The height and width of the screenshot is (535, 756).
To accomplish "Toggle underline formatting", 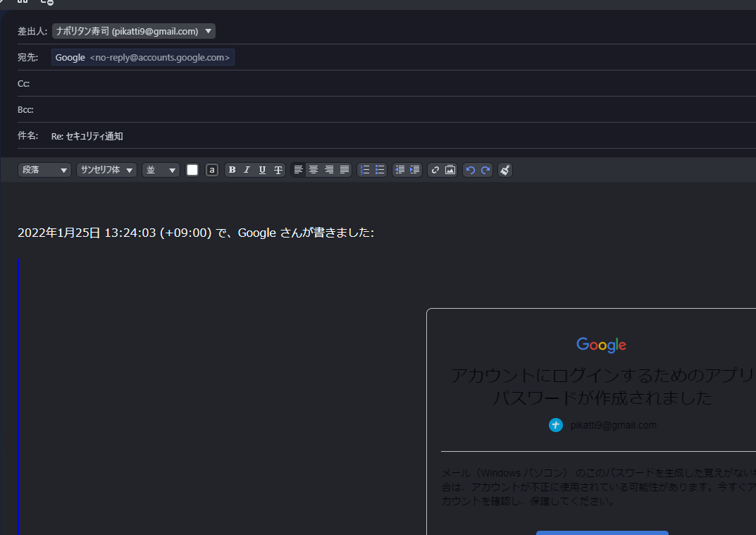I will (262, 170).
